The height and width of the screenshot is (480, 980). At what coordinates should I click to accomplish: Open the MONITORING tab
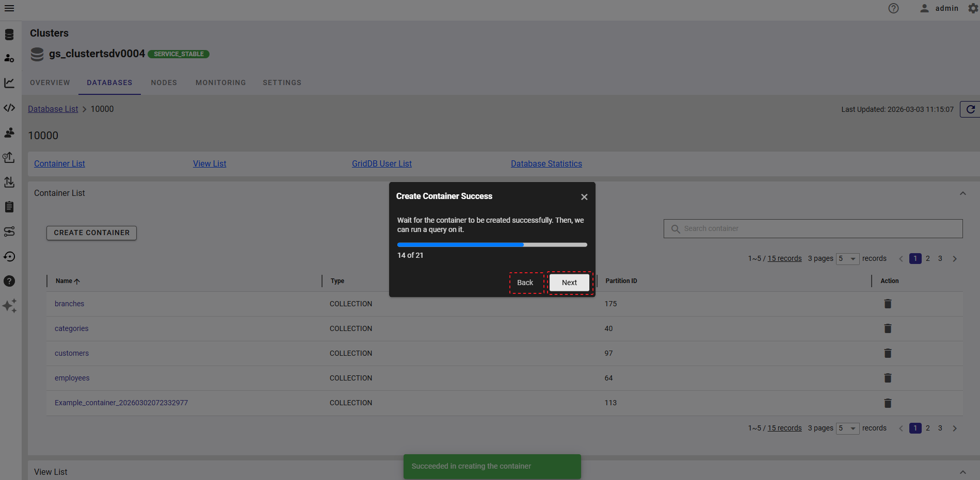pyautogui.click(x=220, y=82)
